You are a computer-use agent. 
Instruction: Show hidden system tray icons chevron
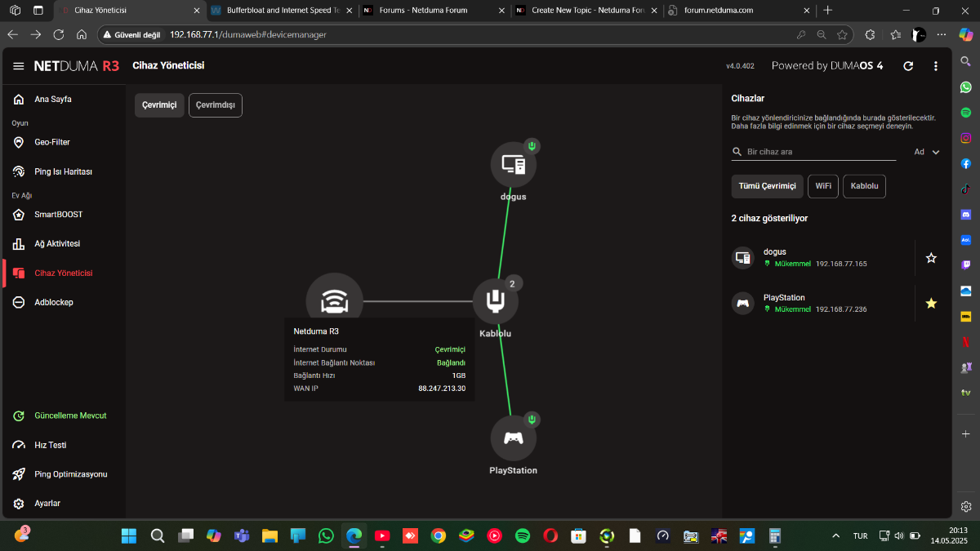(835, 536)
